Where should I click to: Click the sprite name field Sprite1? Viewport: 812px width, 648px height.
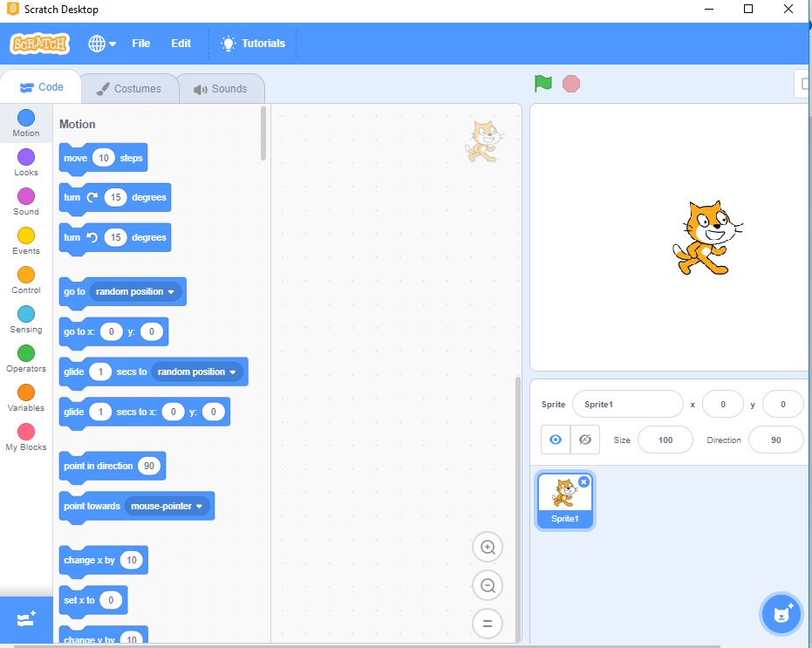coord(628,404)
